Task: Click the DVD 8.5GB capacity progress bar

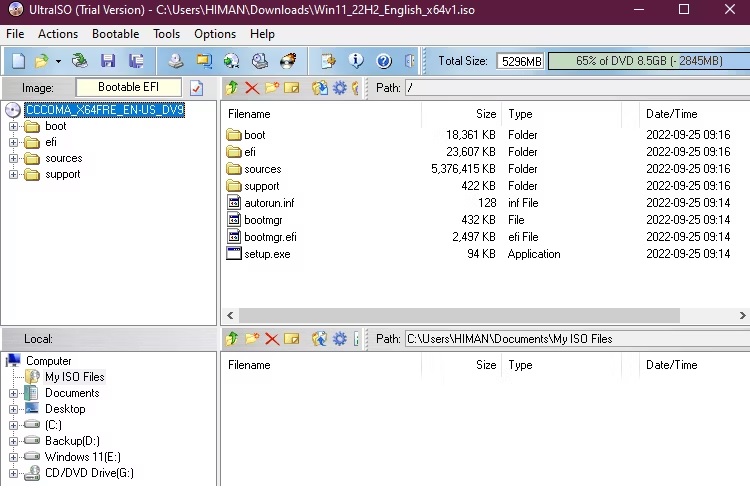Action: tap(649, 61)
